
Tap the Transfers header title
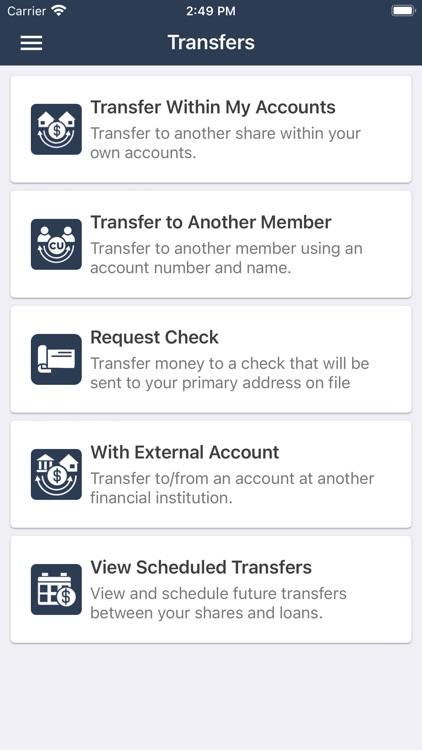point(211,43)
